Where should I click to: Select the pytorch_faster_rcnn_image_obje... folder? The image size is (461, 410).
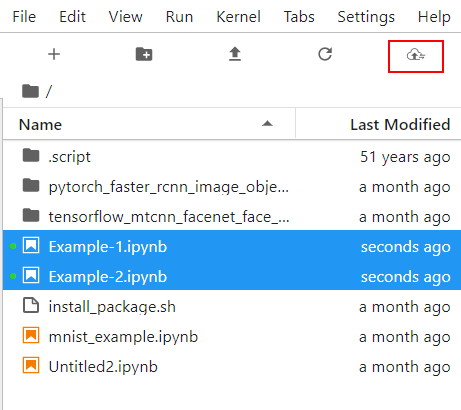click(232, 187)
